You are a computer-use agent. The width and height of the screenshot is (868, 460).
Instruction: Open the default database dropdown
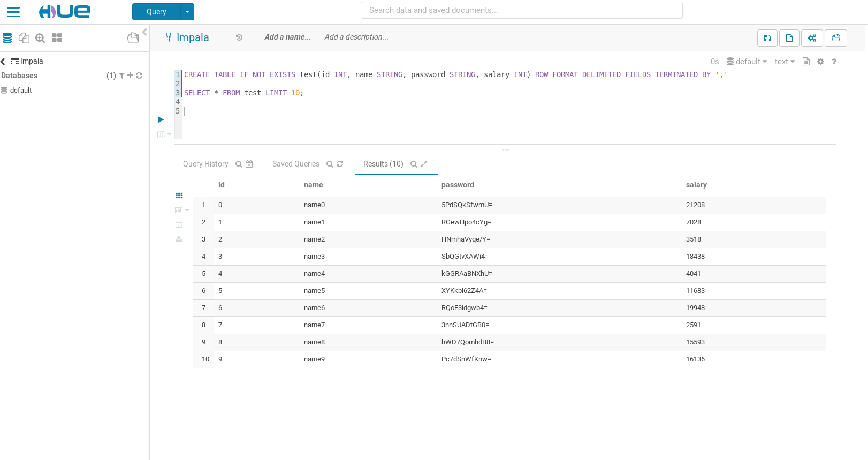(x=747, y=62)
